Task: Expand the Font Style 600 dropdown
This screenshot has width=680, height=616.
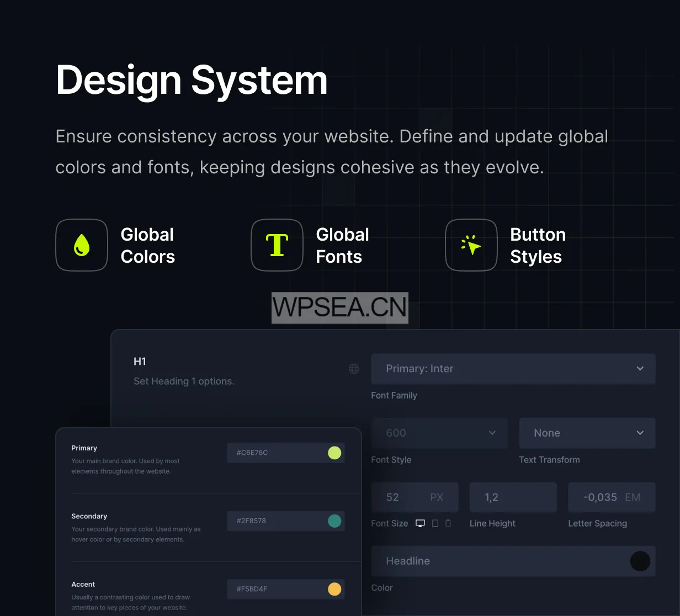Action: tap(439, 433)
